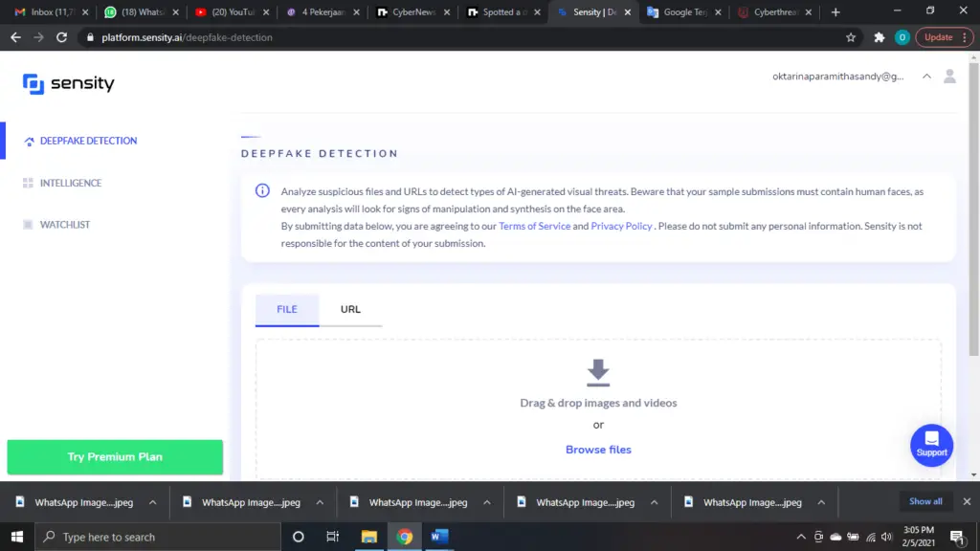Open Watchlist section in sidebar

pyautogui.click(x=56, y=224)
